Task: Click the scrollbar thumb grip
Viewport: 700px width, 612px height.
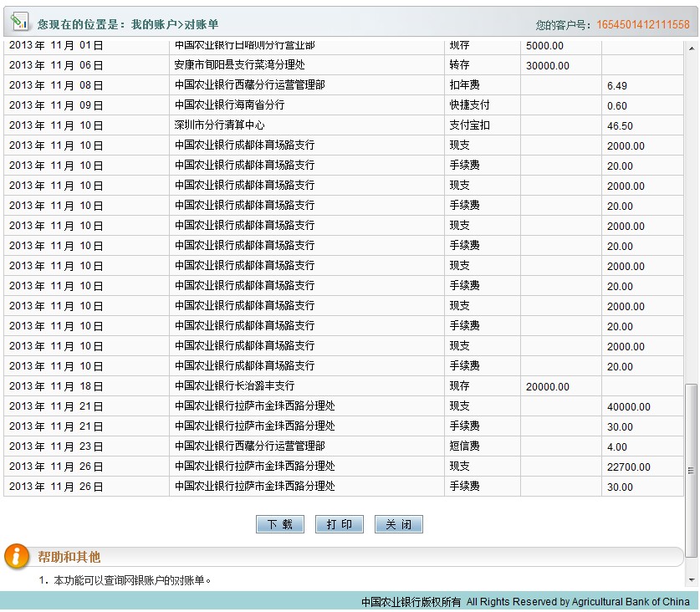Action: (x=691, y=471)
